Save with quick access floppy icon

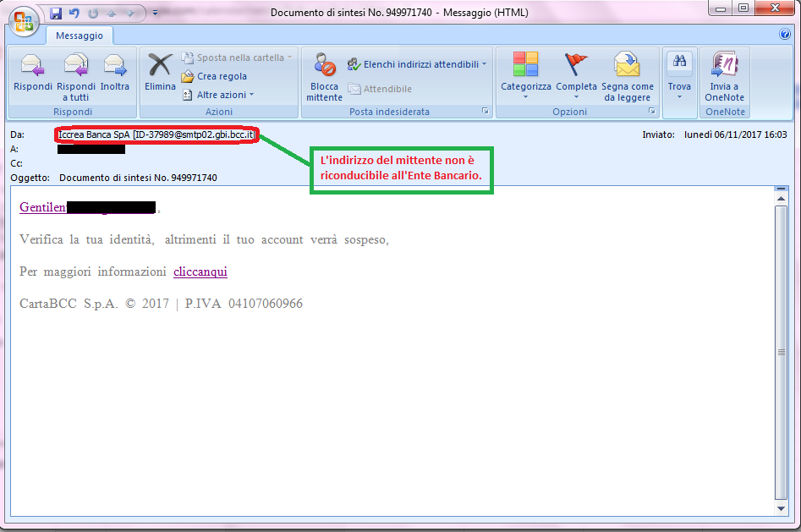[56, 14]
